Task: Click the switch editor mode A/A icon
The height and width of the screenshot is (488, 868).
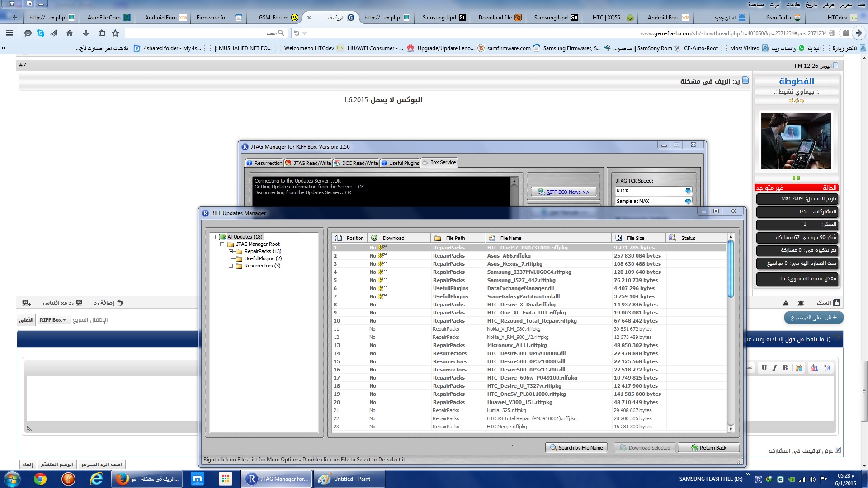Action: 827,368
